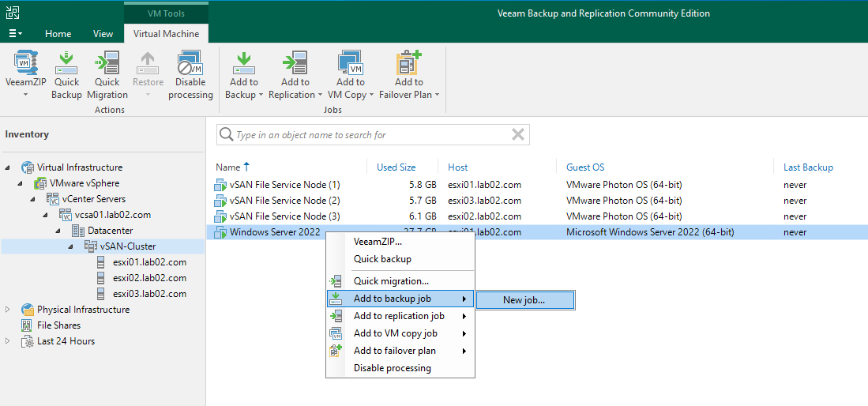The width and height of the screenshot is (868, 406).
Task: Sort by Host column header
Action: point(458,167)
